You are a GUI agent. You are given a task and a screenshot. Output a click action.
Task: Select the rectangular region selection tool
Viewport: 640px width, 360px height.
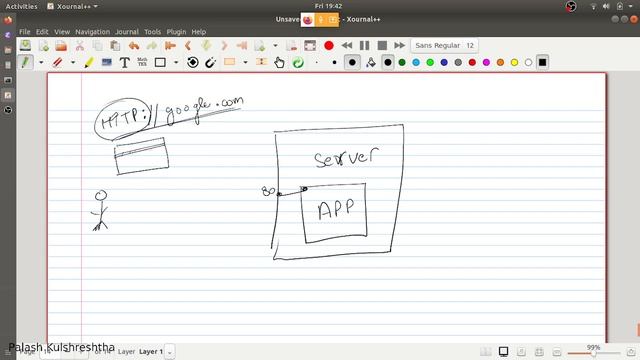tap(229, 62)
